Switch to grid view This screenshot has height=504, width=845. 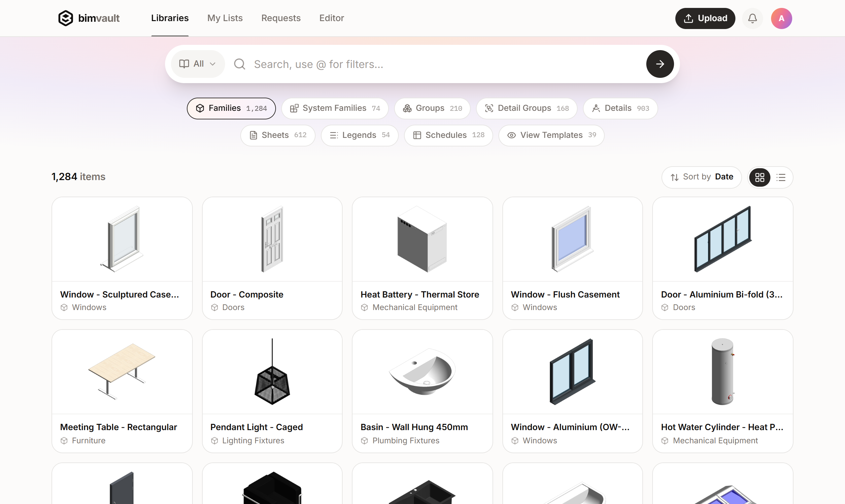click(760, 177)
